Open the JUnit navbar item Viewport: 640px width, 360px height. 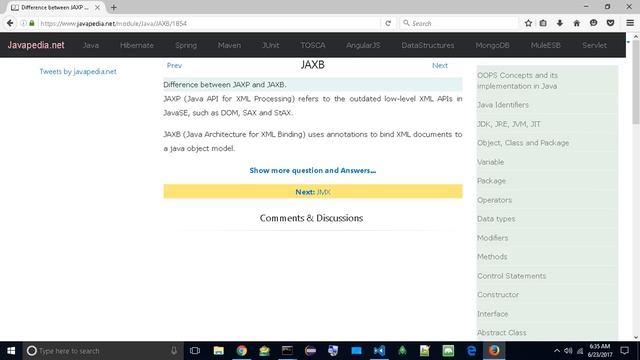271,45
